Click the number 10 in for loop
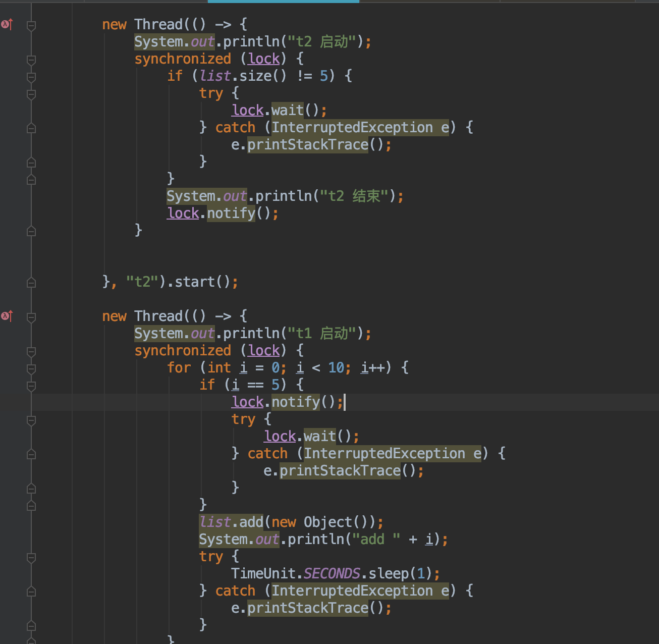 pyautogui.click(x=336, y=367)
